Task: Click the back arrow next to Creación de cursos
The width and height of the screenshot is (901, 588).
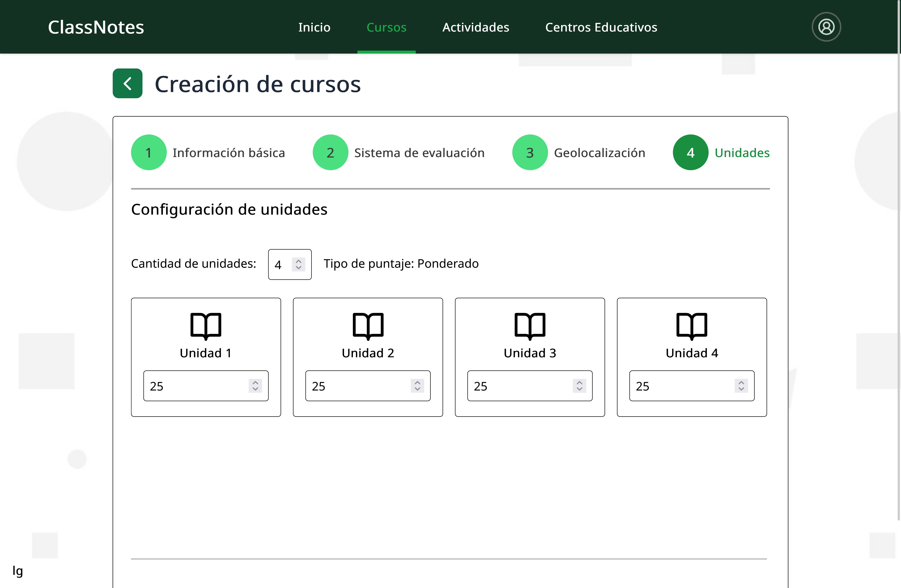Action: click(x=127, y=83)
